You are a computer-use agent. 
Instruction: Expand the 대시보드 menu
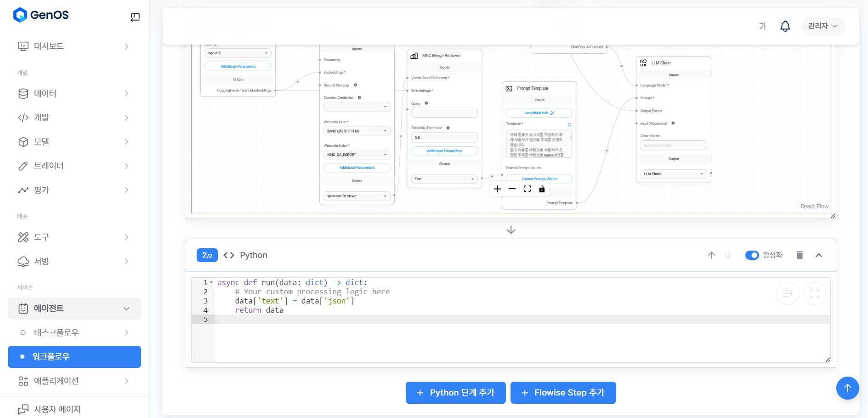click(x=74, y=46)
